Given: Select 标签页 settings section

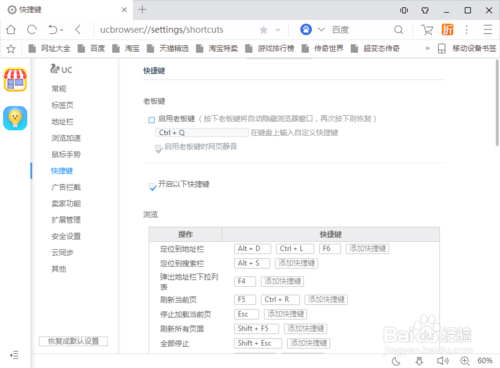Looking at the screenshot, I should tap(62, 105).
